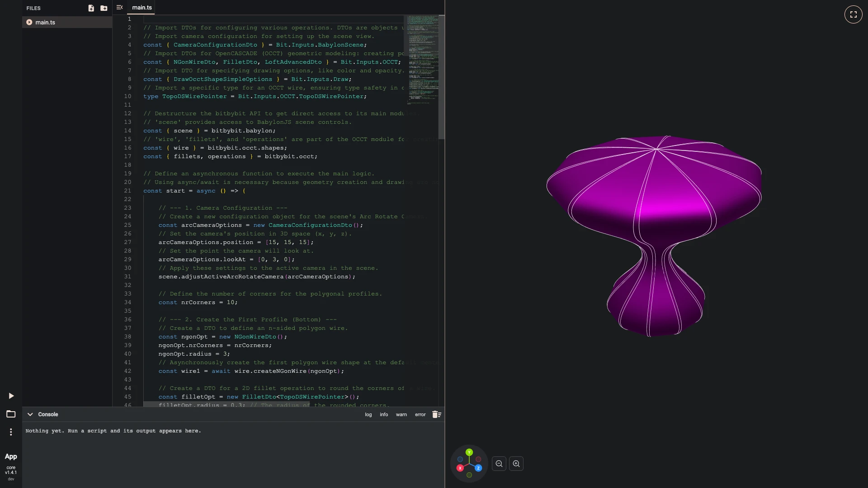Click the play icon beside main.ts file
868x488 pixels.
[x=29, y=22]
